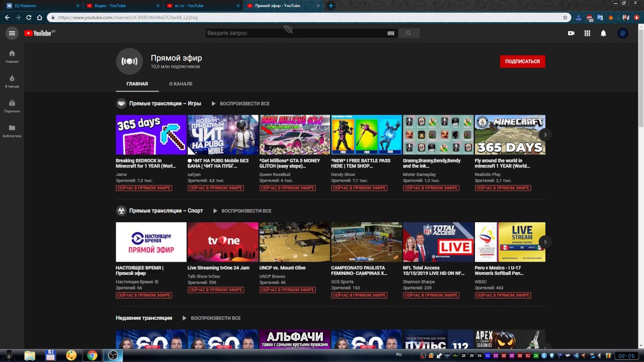The image size is (644, 362).
Task: Open the Прямые трансляции – Спорт heading link
Action: tap(166, 211)
